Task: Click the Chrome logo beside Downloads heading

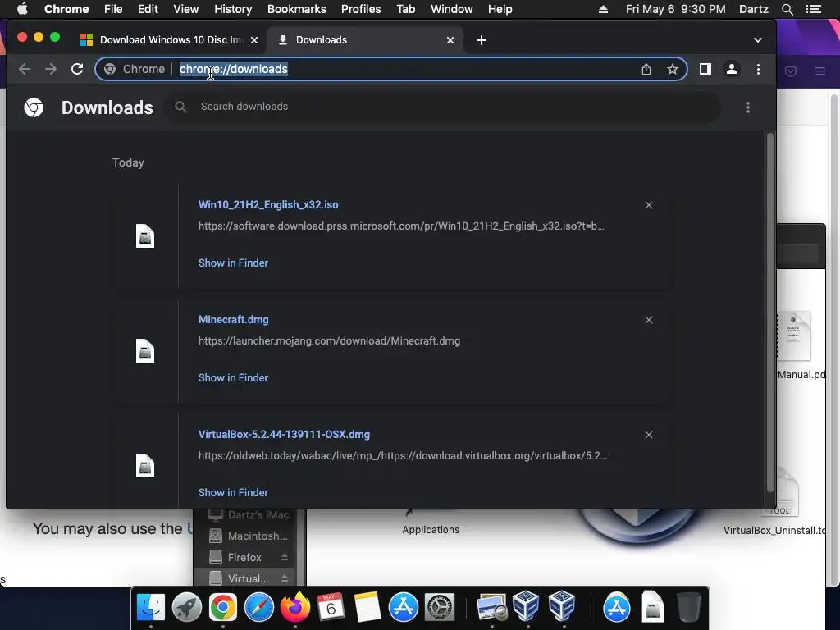Action: (x=34, y=107)
